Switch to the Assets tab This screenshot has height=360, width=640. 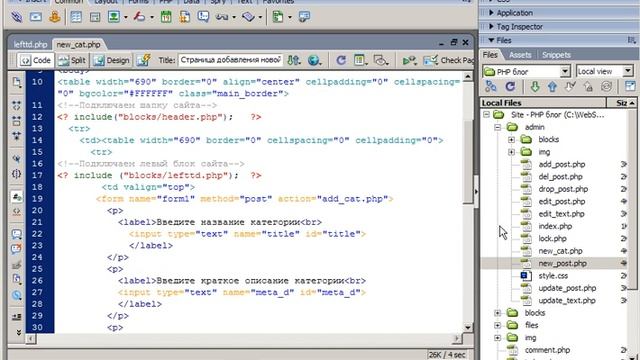[x=520, y=55]
